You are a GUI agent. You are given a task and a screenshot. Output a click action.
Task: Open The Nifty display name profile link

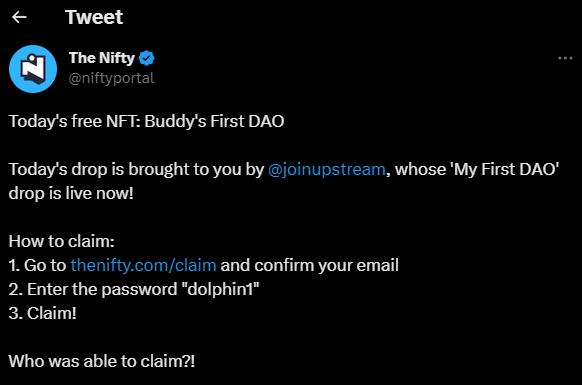point(102,58)
